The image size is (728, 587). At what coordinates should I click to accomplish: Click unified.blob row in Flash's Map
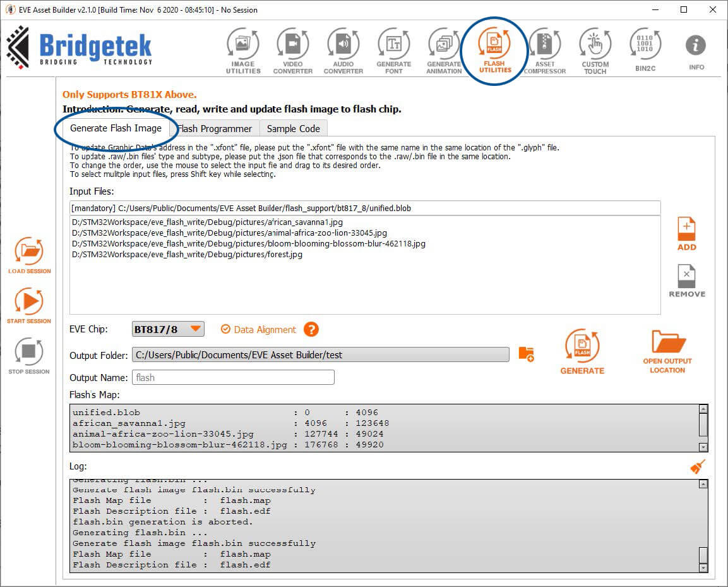(x=225, y=412)
